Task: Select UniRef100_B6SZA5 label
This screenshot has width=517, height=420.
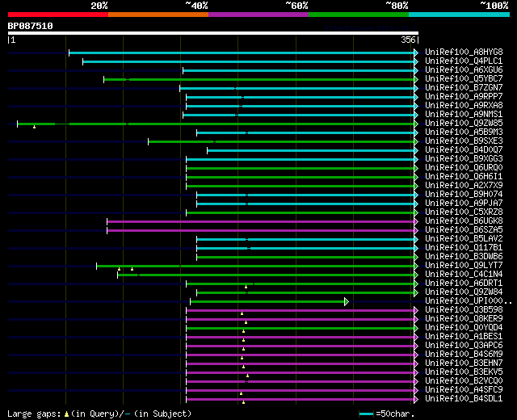Action: coord(464,230)
